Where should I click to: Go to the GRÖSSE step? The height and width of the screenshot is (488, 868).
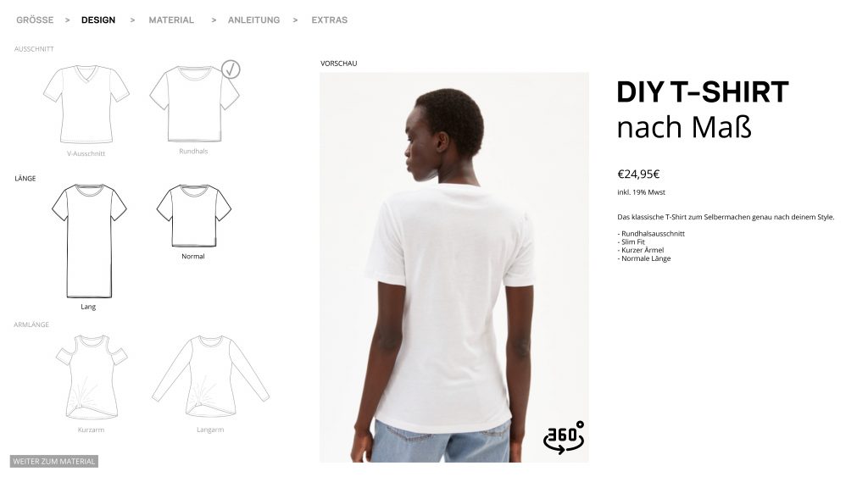click(35, 20)
